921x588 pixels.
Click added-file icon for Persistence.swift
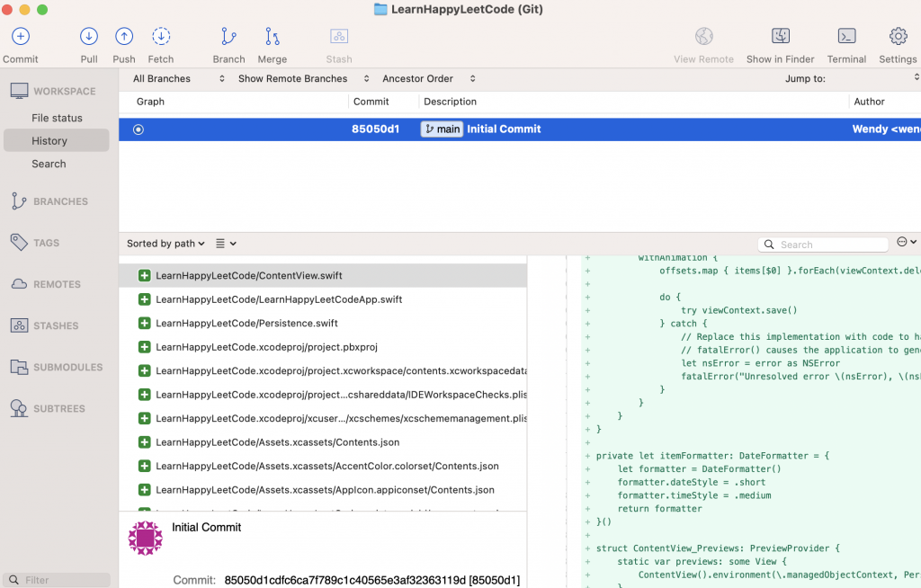(144, 323)
